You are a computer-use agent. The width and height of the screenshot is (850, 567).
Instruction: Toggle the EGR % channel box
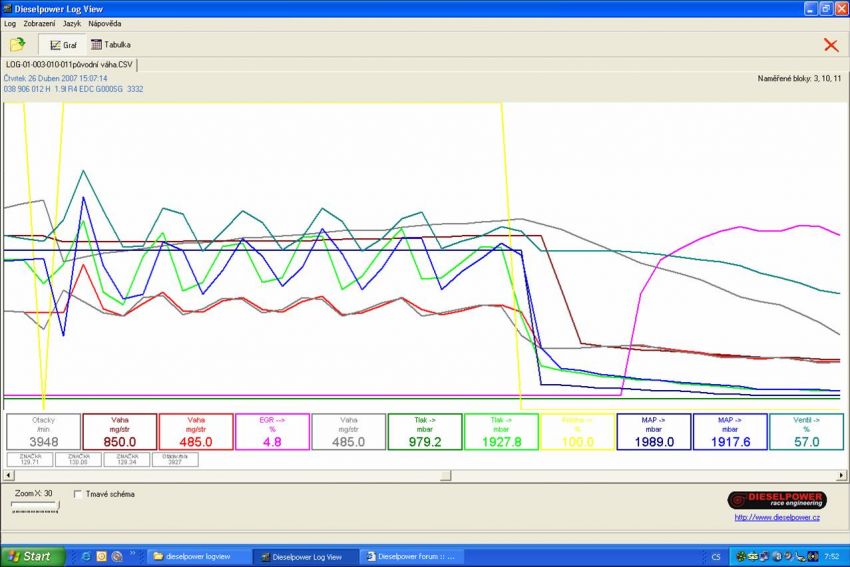pyautogui.click(x=271, y=432)
